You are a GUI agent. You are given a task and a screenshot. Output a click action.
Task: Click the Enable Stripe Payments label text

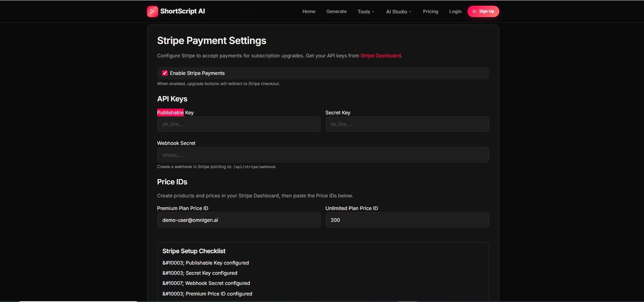197,73
